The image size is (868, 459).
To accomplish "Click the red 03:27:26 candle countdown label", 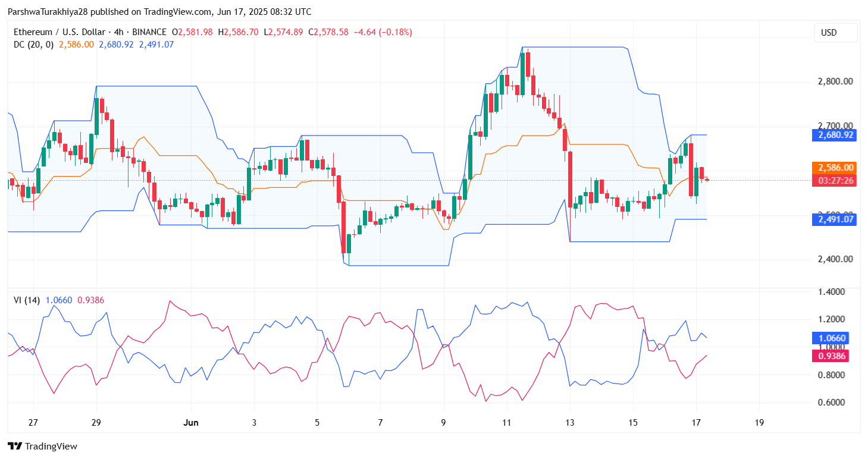I will pos(835,180).
